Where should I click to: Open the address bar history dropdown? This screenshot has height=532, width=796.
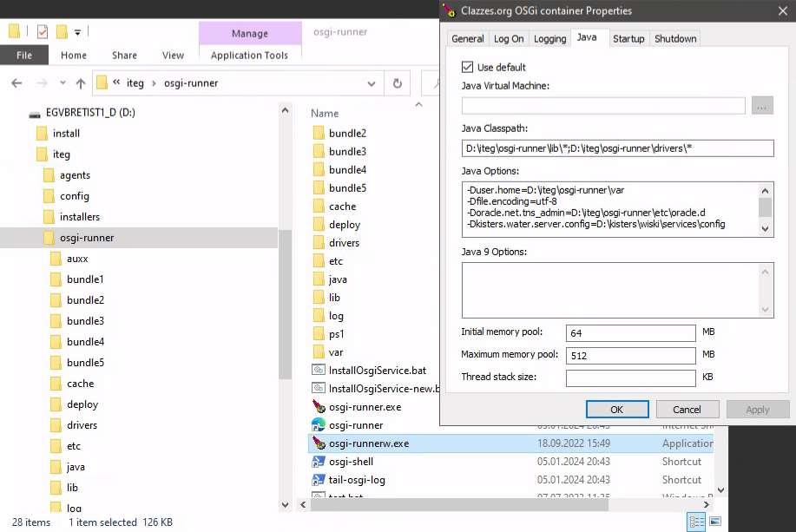(x=372, y=83)
